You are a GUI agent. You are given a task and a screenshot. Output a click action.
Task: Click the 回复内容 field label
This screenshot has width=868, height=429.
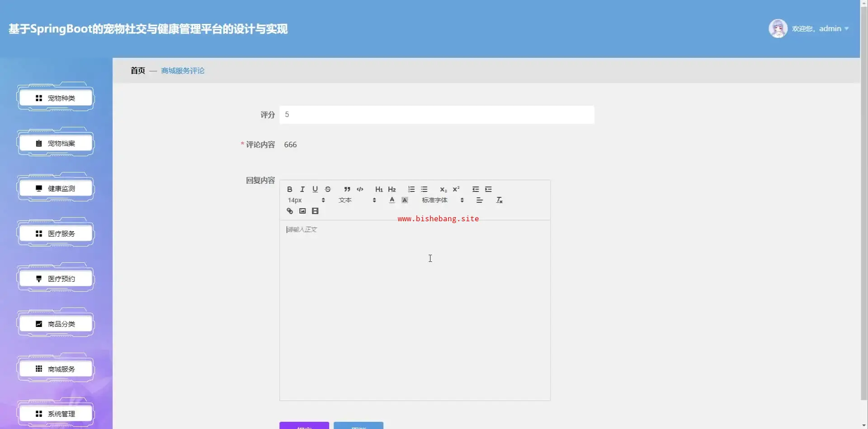click(x=260, y=180)
